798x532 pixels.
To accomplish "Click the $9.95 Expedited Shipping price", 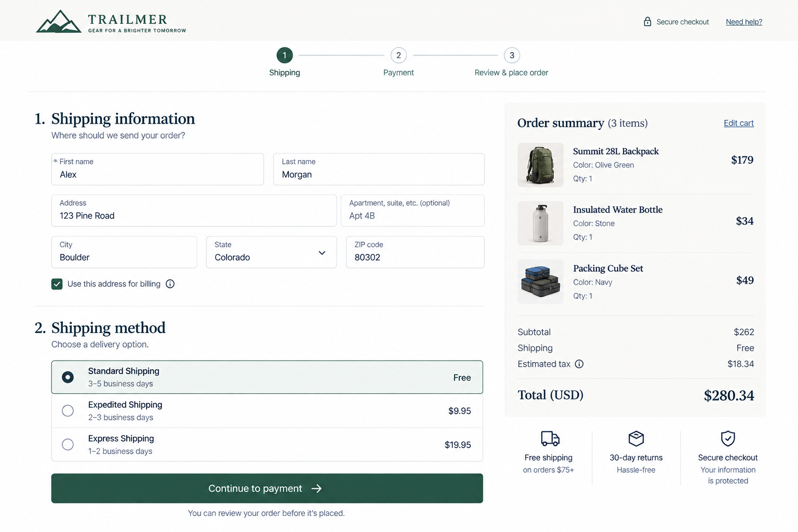I will 460,411.
